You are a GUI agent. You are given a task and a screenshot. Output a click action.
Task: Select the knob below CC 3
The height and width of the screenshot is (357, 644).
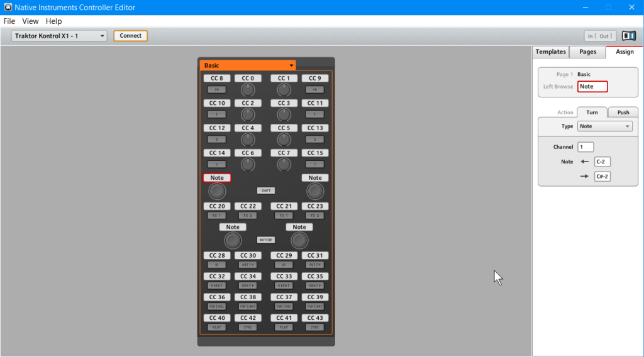click(x=284, y=115)
